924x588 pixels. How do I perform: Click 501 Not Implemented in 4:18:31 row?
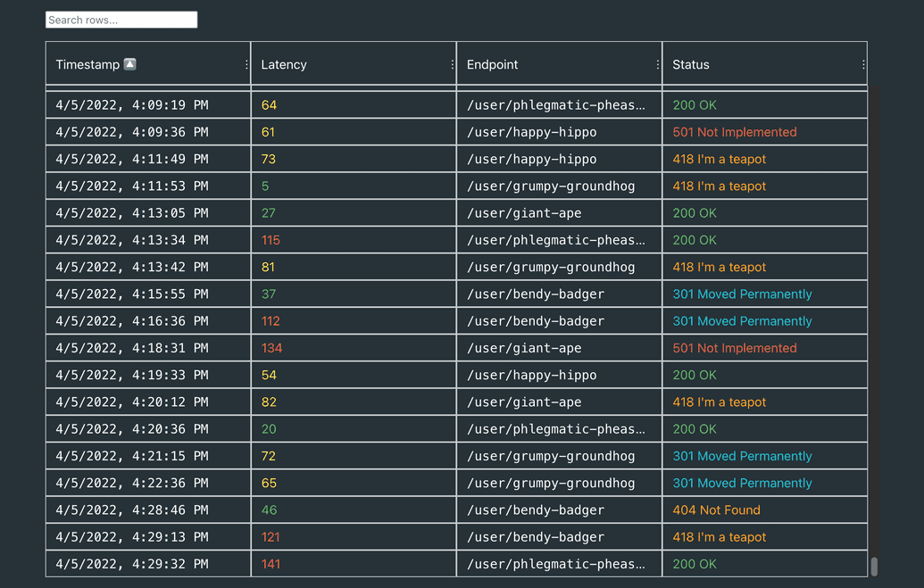(734, 348)
